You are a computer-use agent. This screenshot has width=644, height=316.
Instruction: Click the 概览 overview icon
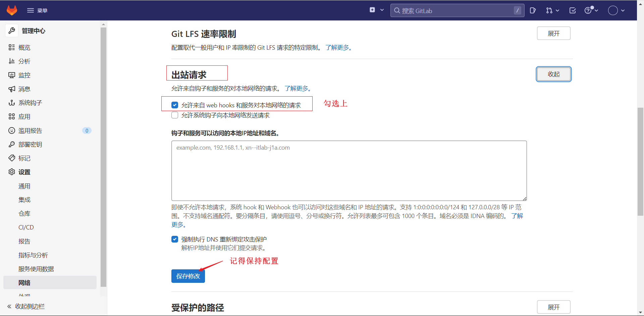pos(12,48)
